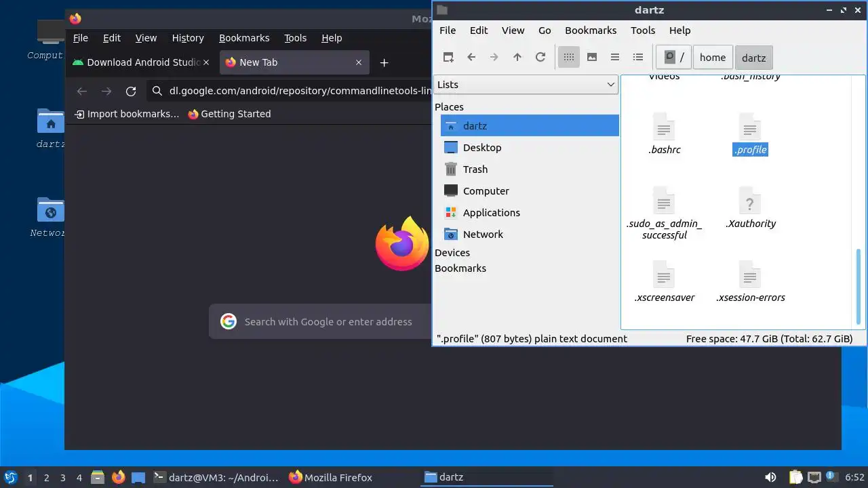Viewport: 868px width, 488px height.
Task: Switch to thumbnail view in file manager
Action: coord(592,58)
